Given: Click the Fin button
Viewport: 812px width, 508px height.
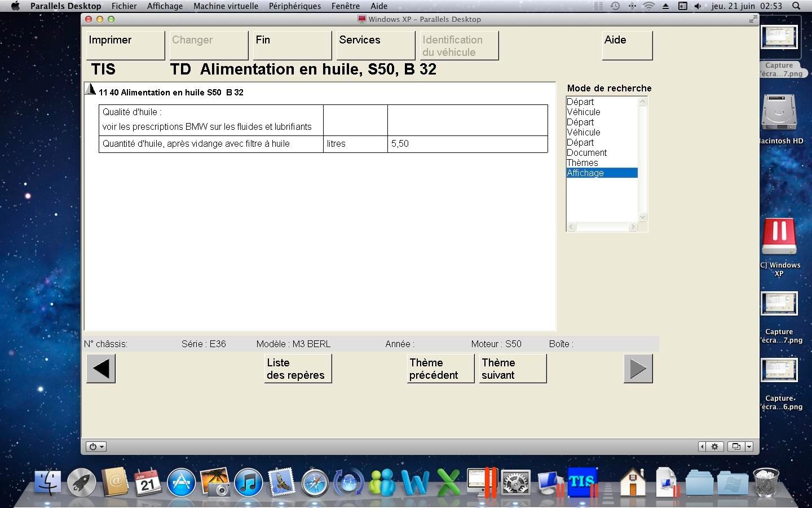Looking at the screenshot, I should point(292,45).
